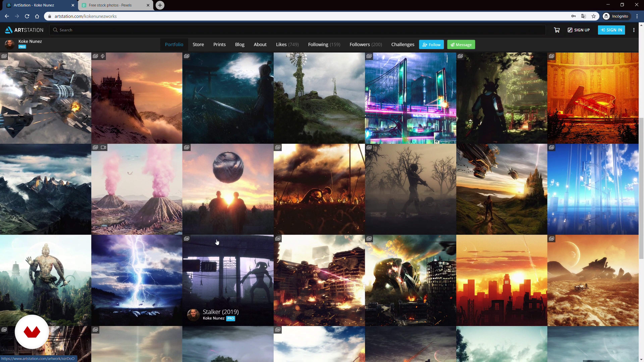Screen dimensions: 644x362
Task: Click the SIGN UP link
Action: (579, 30)
